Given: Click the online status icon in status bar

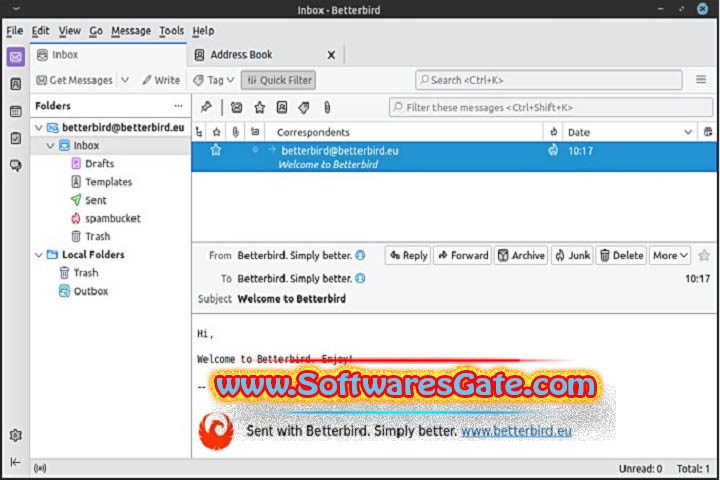Looking at the screenshot, I should click(x=40, y=468).
